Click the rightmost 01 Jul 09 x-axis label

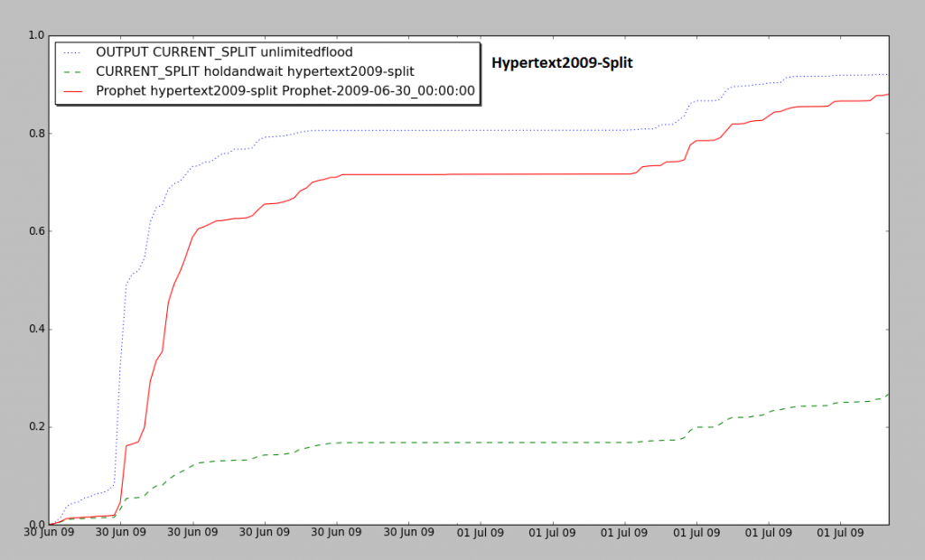tap(841, 533)
